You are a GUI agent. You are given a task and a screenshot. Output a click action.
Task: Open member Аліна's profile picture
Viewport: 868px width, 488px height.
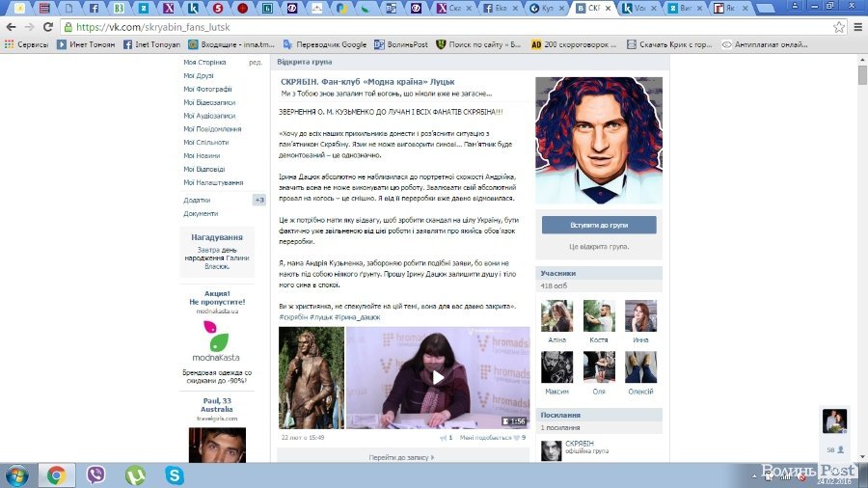557,316
